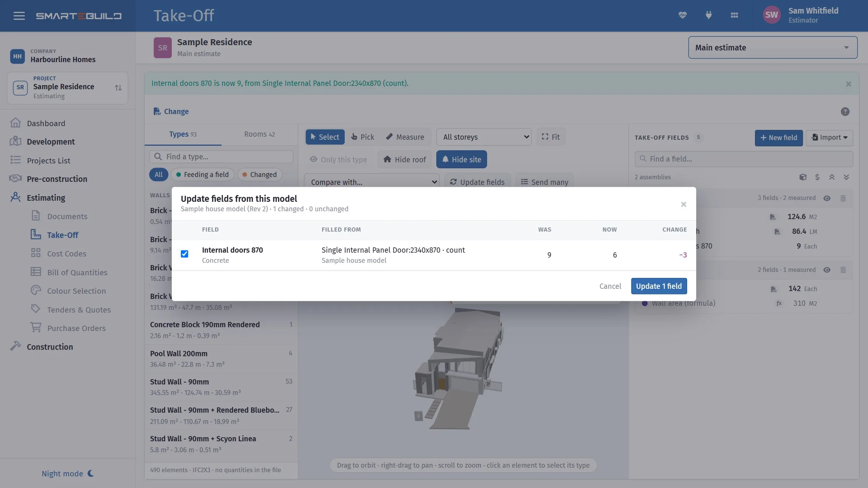The width and height of the screenshot is (868, 488).
Task: Click Update 1 field button
Action: tap(659, 286)
